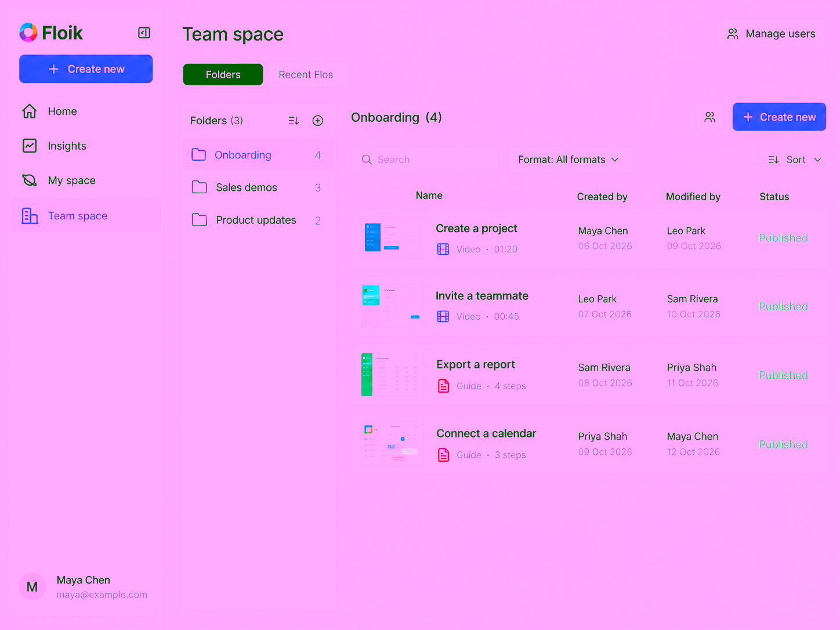Click the Onboarding (4) heading
This screenshot has width=840, height=630.
coord(396,117)
